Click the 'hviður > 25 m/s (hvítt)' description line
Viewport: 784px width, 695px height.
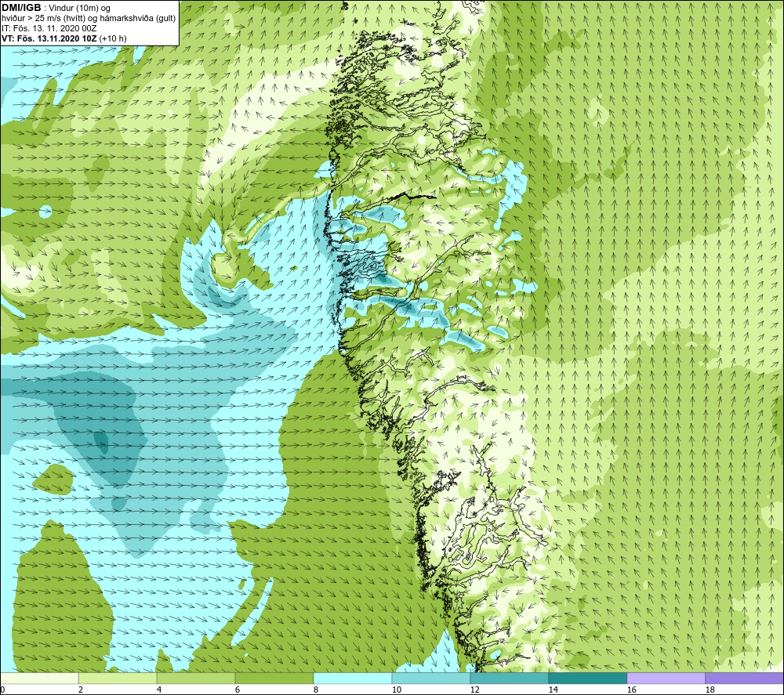(89, 19)
